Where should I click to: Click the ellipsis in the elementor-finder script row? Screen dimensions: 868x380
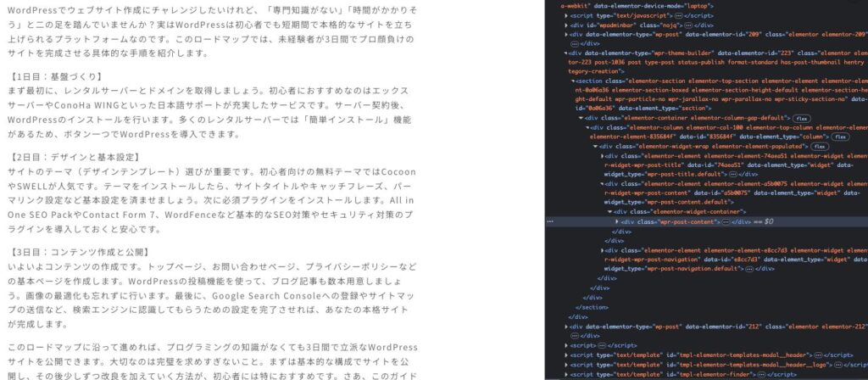point(760,374)
